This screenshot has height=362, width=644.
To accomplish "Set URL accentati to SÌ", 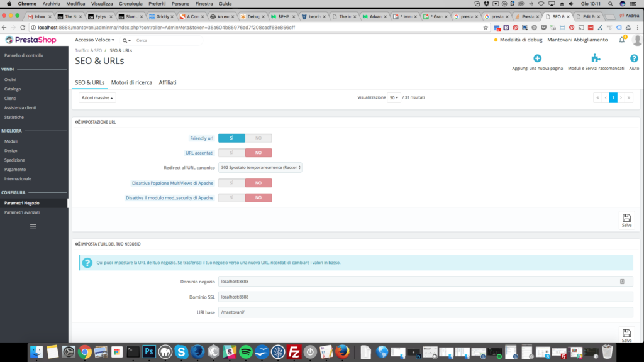I will [231, 153].
